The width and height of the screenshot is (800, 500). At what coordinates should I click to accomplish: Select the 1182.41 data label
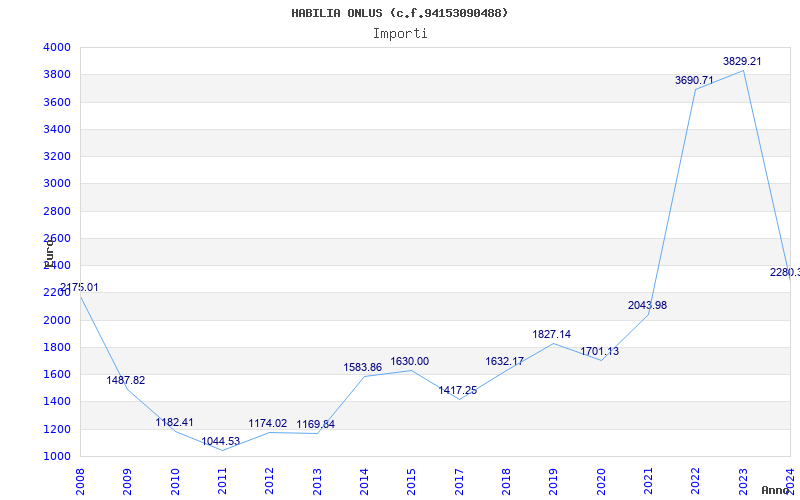click(x=174, y=422)
